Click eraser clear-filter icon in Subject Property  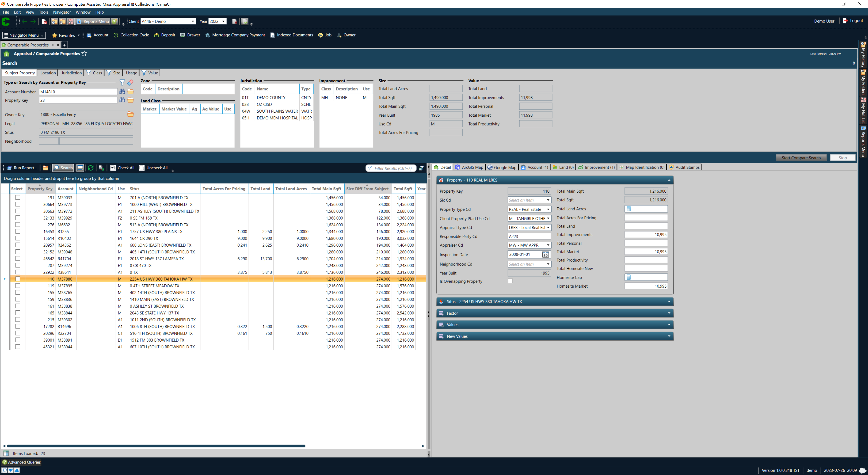click(x=130, y=82)
